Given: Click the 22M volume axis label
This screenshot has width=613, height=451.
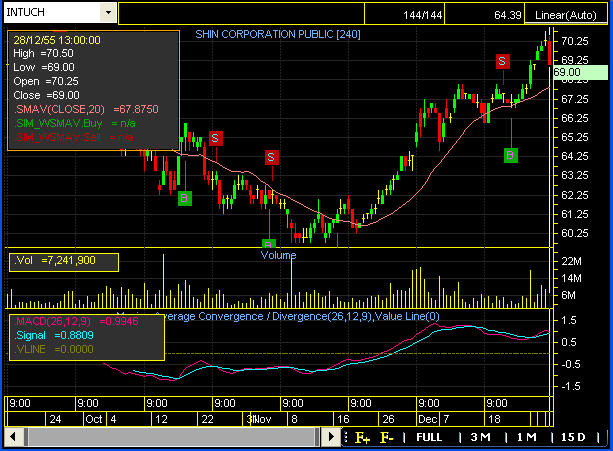Looking at the screenshot, I should 571,261.
